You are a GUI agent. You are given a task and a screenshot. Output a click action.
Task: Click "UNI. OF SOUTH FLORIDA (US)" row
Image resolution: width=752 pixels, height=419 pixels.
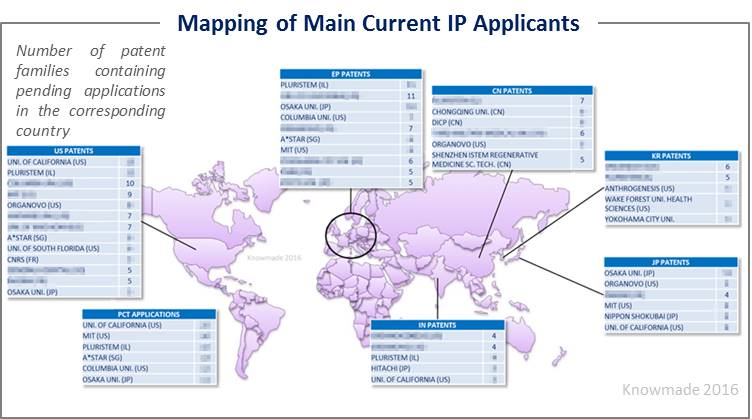73,248
